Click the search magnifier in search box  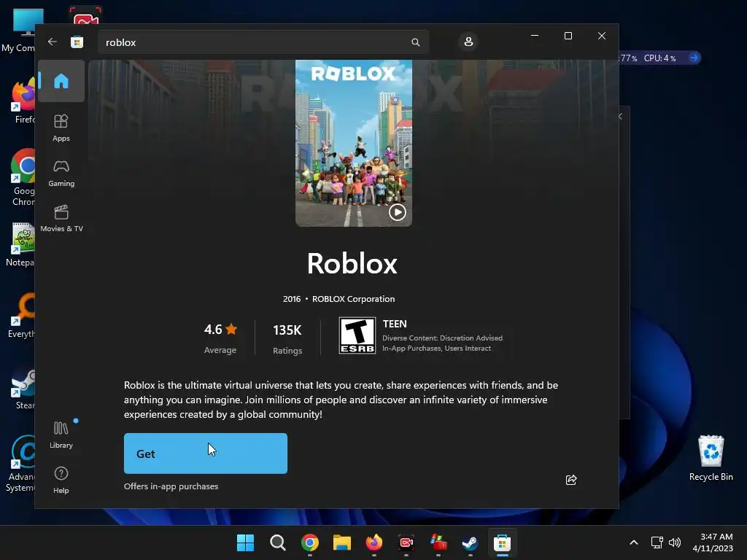pos(415,42)
